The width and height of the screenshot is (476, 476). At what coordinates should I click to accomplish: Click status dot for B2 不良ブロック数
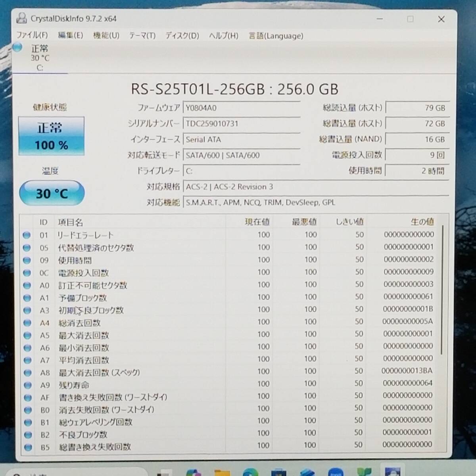[x=27, y=435]
